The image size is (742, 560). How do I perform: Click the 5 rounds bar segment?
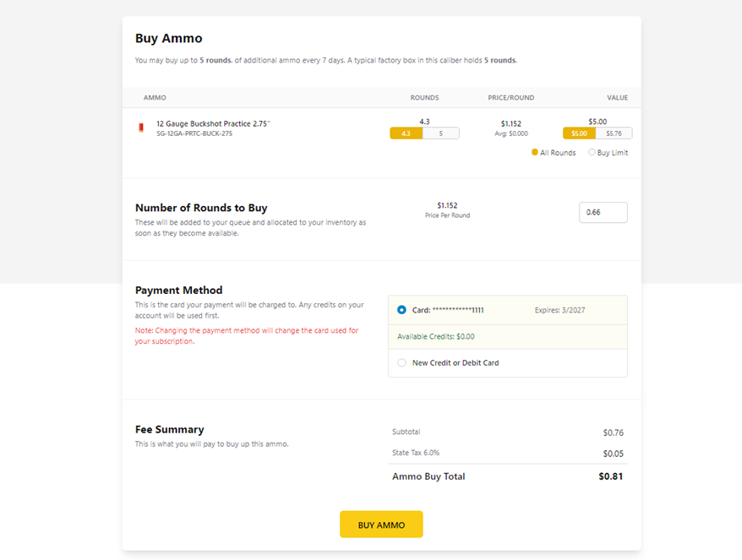[440, 133]
